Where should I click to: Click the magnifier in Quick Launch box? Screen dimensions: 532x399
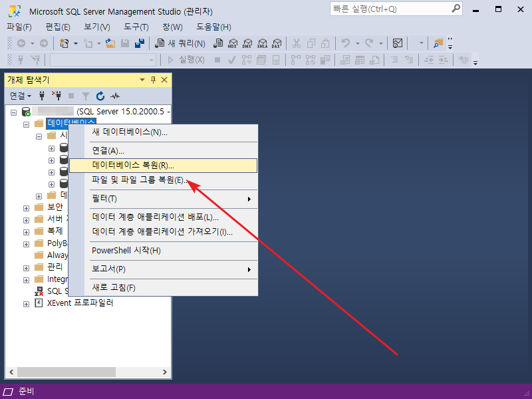coord(456,9)
